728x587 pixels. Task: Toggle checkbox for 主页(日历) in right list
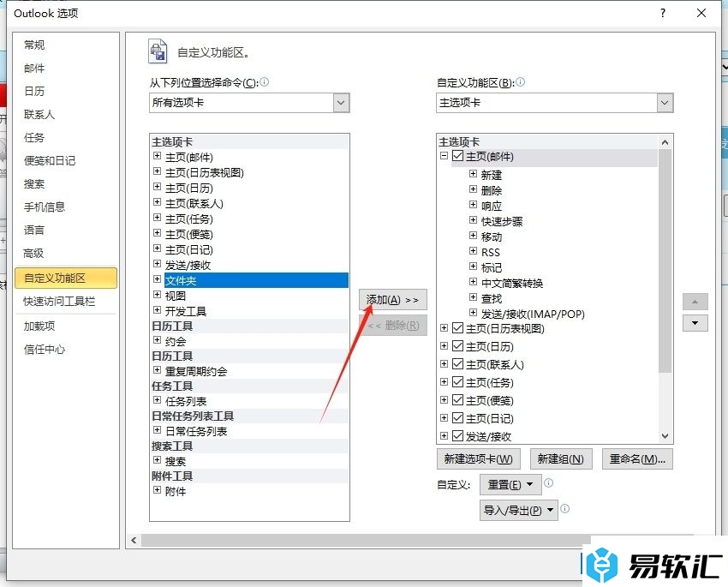458,346
